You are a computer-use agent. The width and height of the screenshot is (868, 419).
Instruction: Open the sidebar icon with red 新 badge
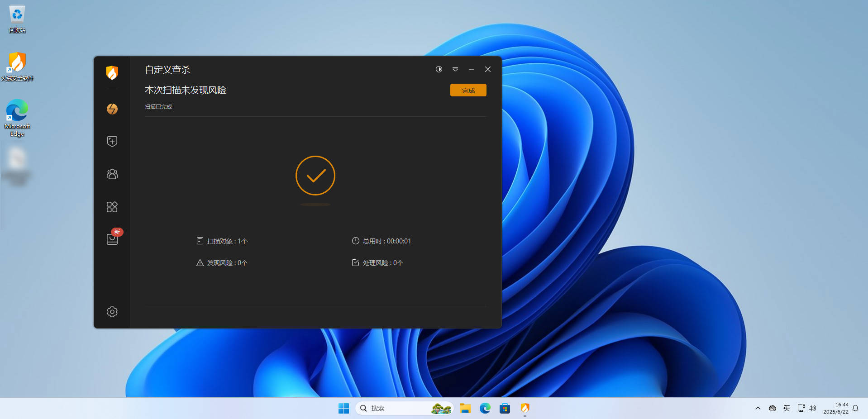click(x=112, y=238)
